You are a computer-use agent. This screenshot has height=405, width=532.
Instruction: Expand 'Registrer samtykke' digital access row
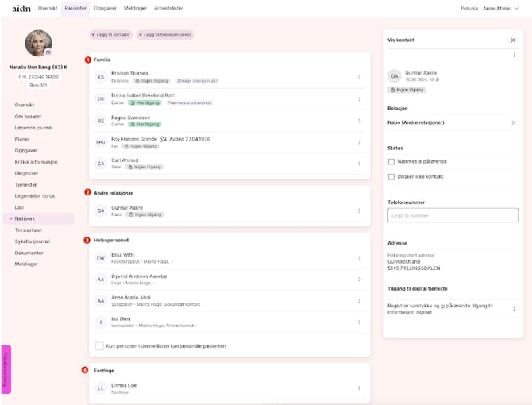(x=512, y=308)
